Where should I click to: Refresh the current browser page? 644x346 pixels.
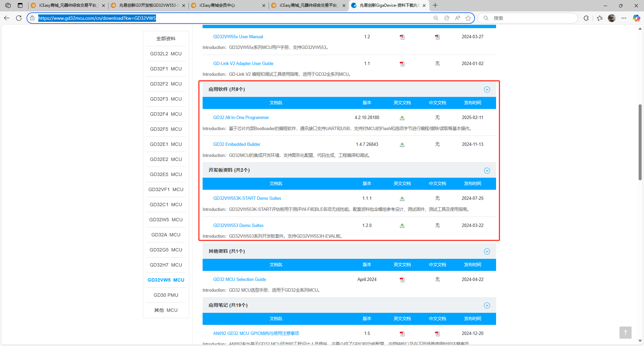[19, 18]
